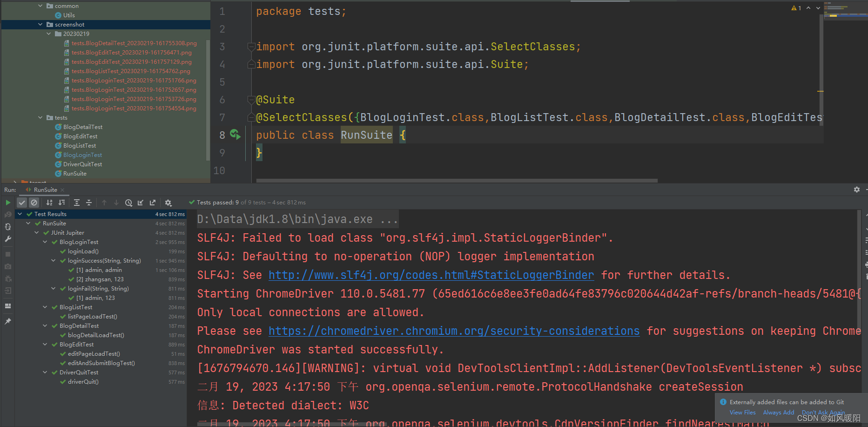Toggle Show Ignored tests filter
The image size is (868, 427).
tap(34, 203)
